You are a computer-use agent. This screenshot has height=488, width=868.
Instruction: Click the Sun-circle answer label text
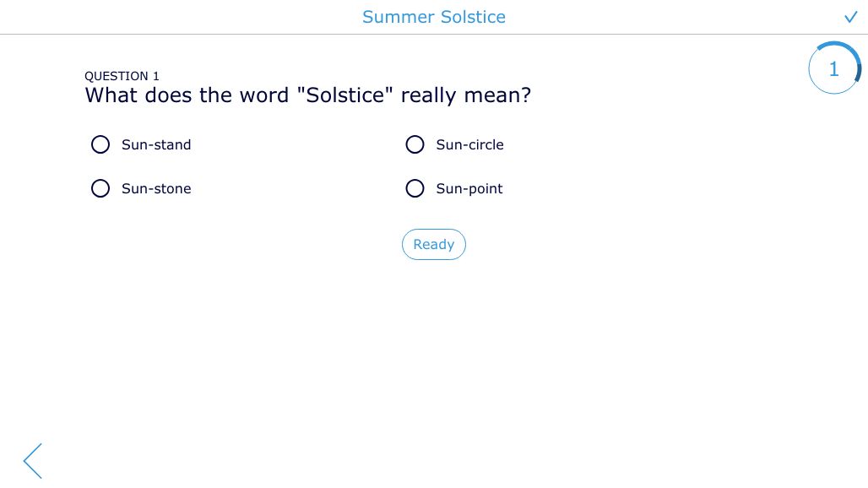coord(470,144)
